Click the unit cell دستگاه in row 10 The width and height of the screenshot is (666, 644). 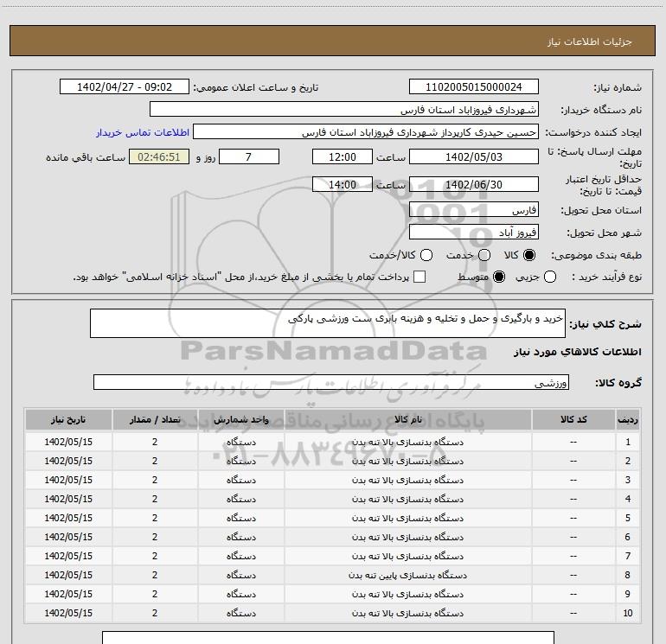(x=240, y=613)
